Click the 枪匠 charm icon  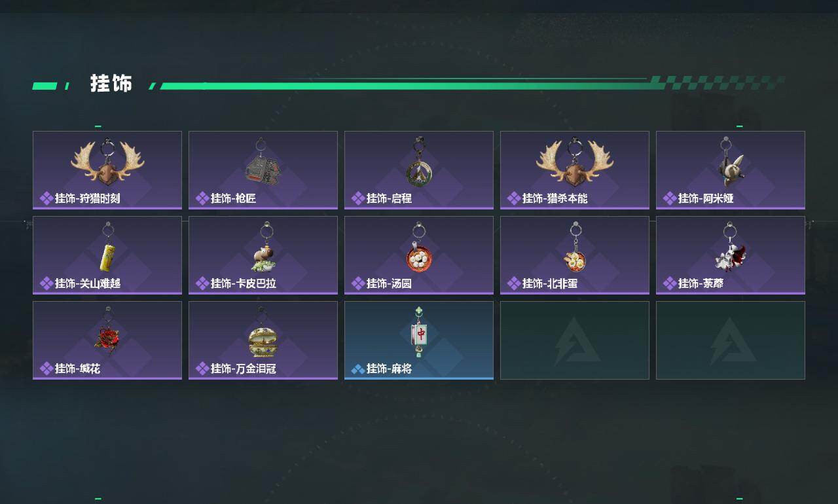263,163
